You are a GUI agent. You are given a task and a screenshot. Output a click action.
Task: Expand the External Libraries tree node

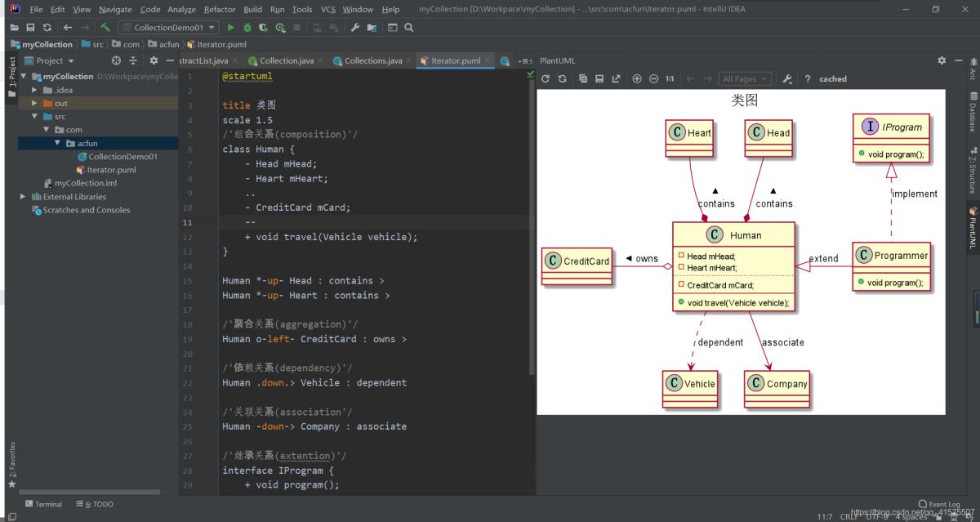(23, 197)
